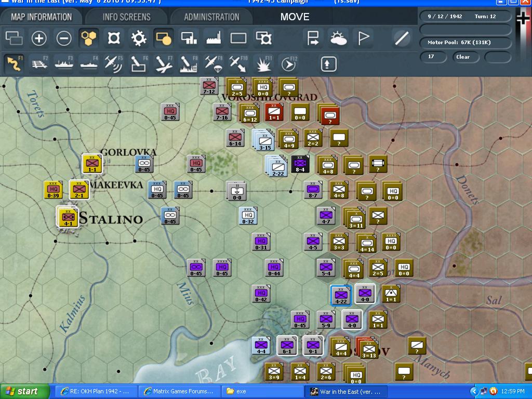Viewport: 532px width, 399px height.
Task: Click the 17 value box
Action: point(433,57)
